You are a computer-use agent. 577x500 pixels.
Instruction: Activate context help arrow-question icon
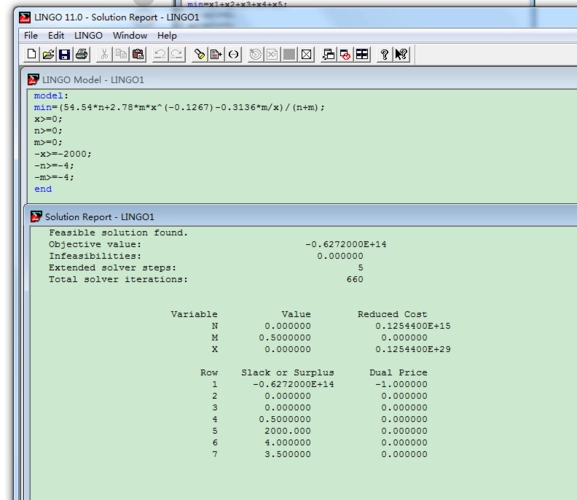click(401, 54)
